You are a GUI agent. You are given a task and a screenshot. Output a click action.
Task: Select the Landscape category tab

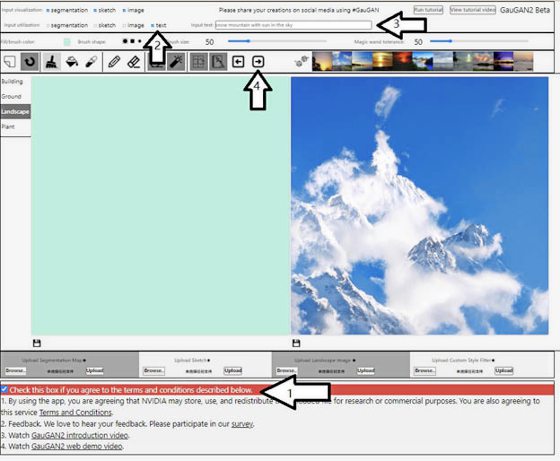coord(15,111)
